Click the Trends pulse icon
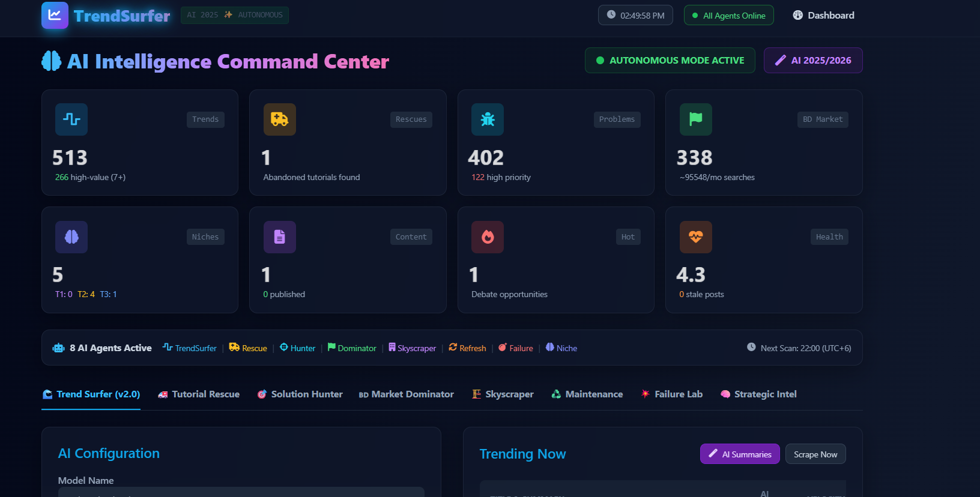Viewport: 980px width, 497px height. click(x=71, y=119)
